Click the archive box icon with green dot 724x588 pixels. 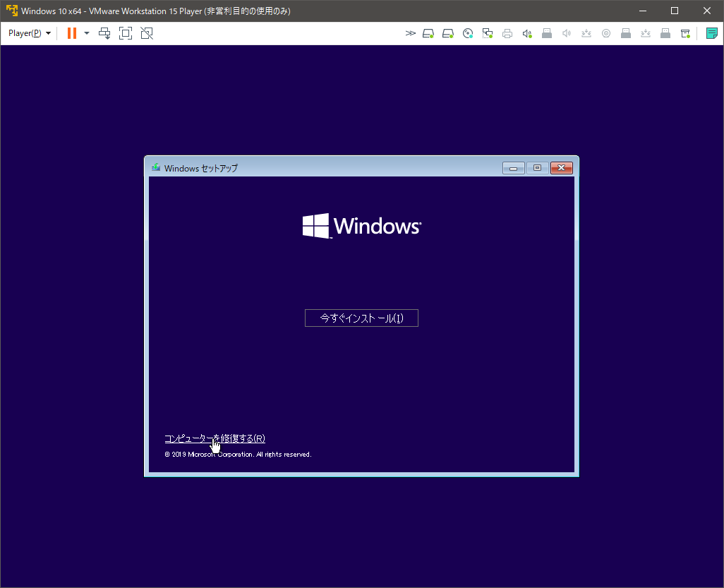(685, 33)
